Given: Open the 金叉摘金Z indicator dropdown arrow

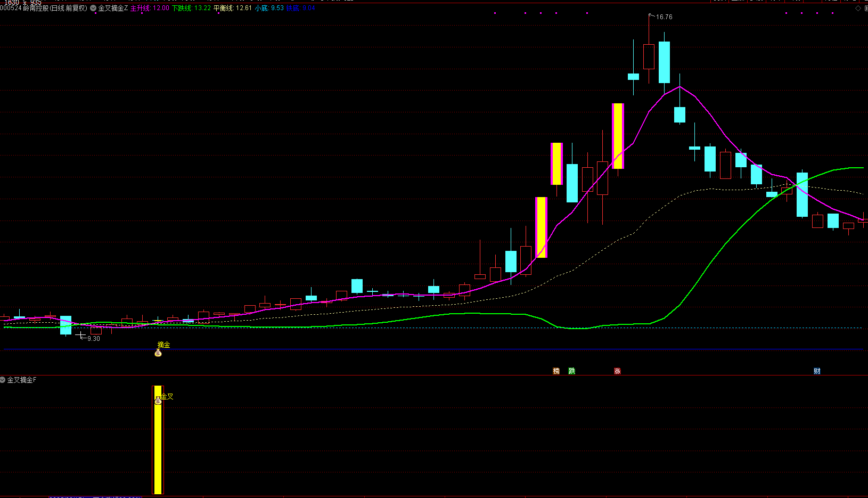Looking at the screenshot, I should pyautogui.click(x=93, y=9).
